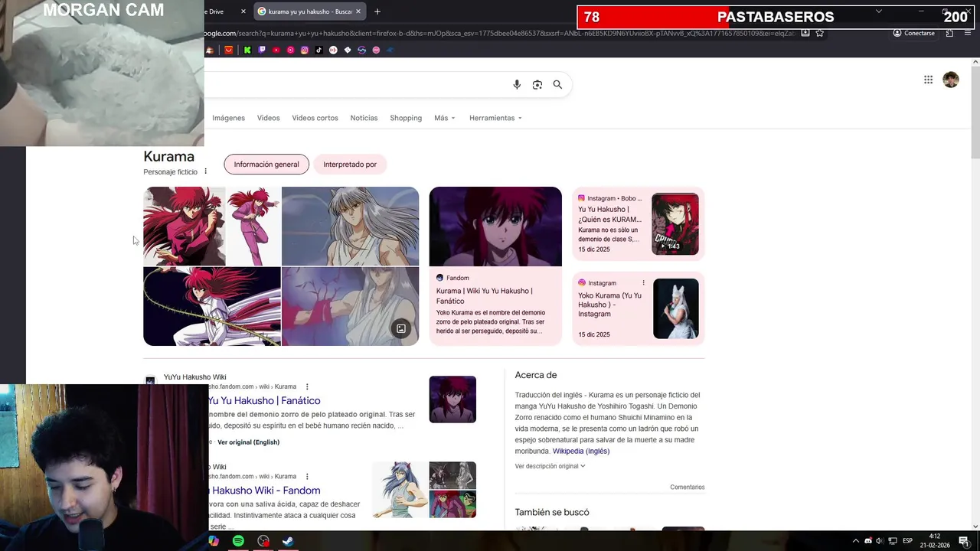Open the Kick bookmark

pos(247,51)
